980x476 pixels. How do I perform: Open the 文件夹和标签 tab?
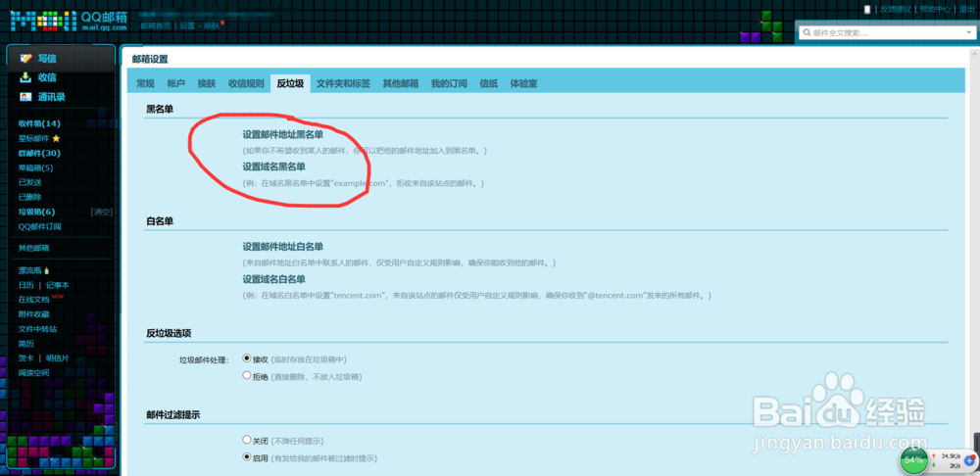point(343,83)
